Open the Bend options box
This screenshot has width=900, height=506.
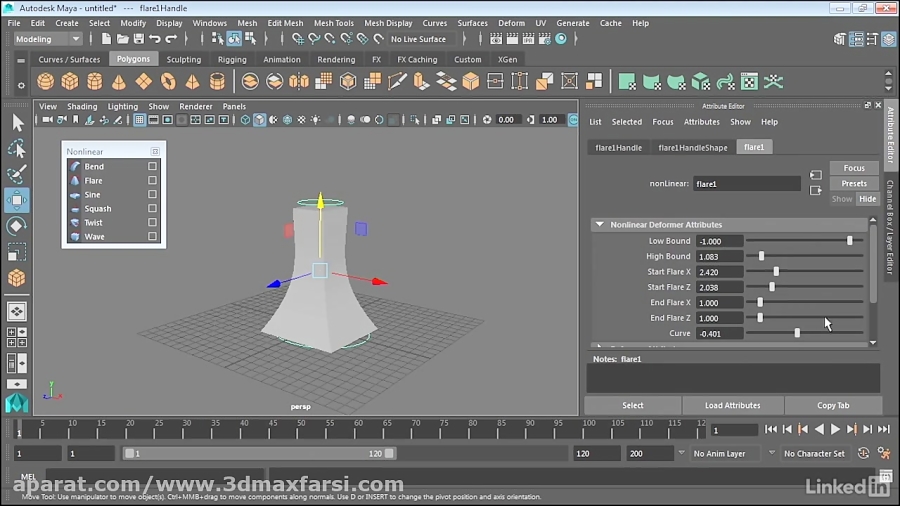coord(152,166)
